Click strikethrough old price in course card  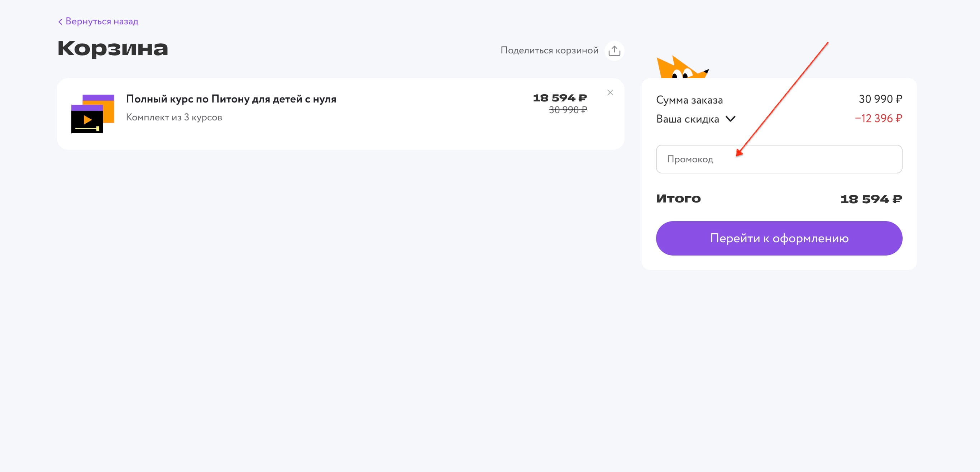568,110
